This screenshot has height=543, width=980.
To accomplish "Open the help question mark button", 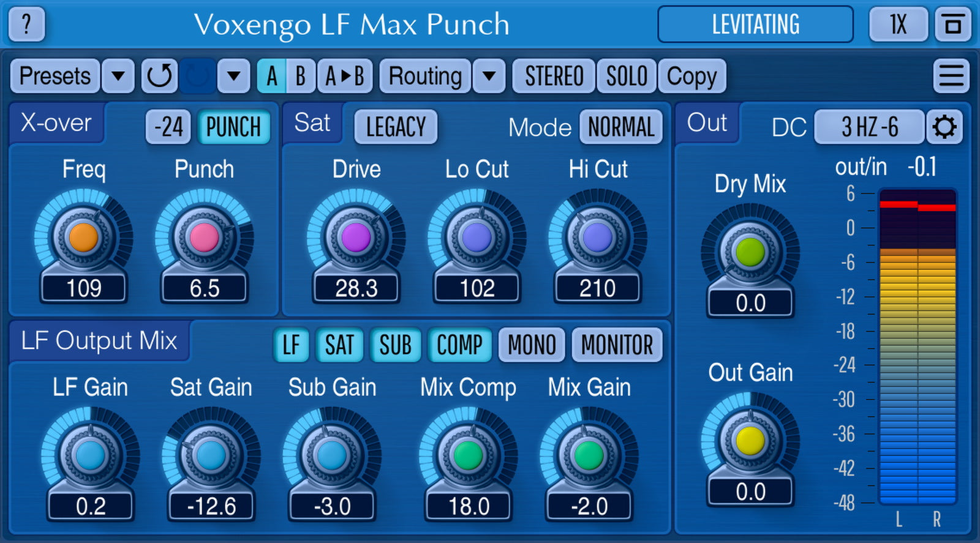I will pyautogui.click(x=26, y=24).
